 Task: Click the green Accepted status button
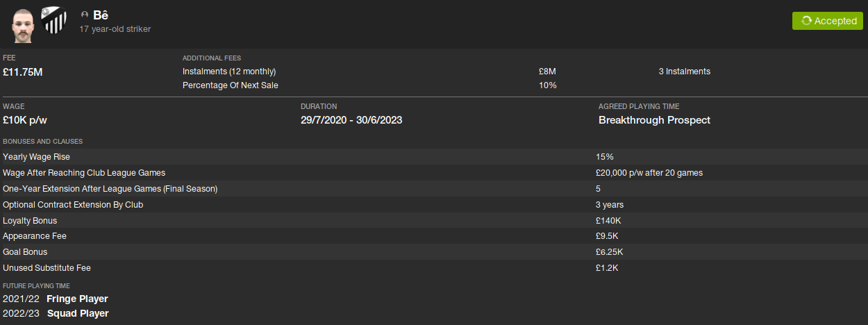click(827, 21)
